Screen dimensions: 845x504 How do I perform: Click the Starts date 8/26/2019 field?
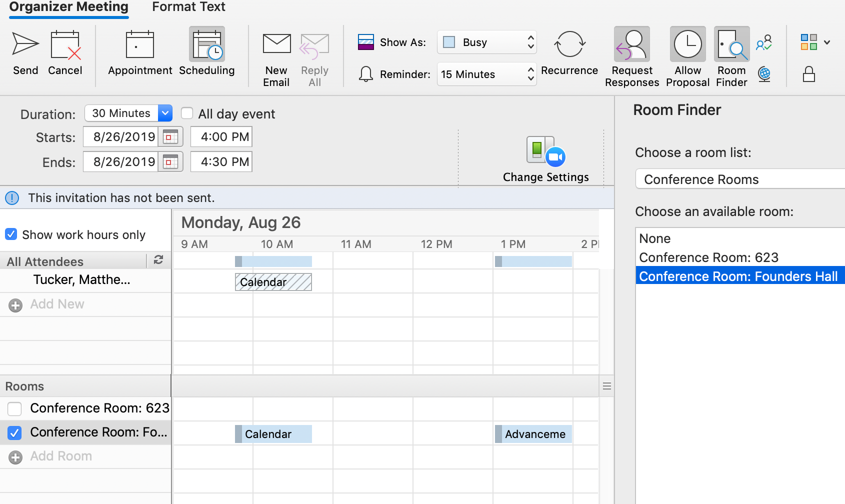tap(120, 136)
